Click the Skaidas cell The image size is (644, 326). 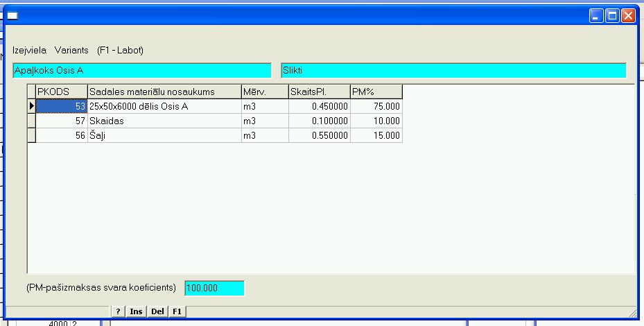[164, 121]
